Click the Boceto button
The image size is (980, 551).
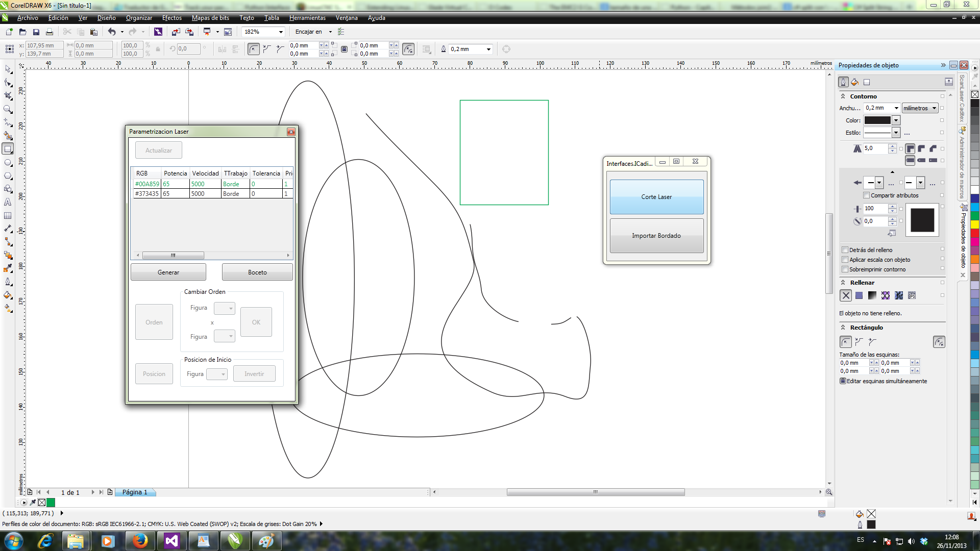pyautogui.click(x=257, y=272)
